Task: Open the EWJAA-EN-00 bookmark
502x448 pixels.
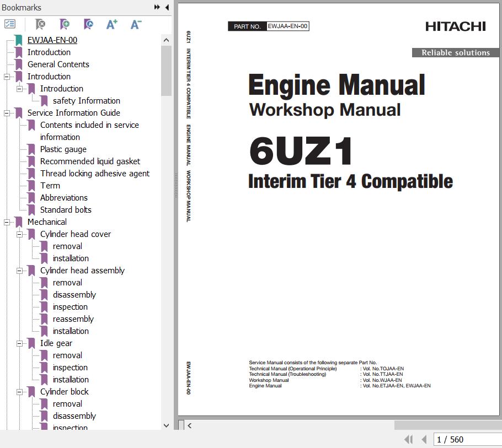Action: [x=52, y=40]
